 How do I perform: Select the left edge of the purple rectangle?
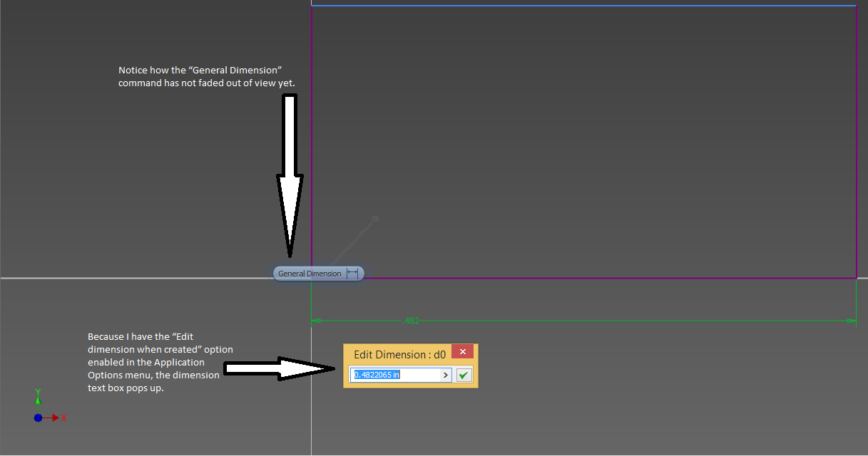click(x=312, y=142)
